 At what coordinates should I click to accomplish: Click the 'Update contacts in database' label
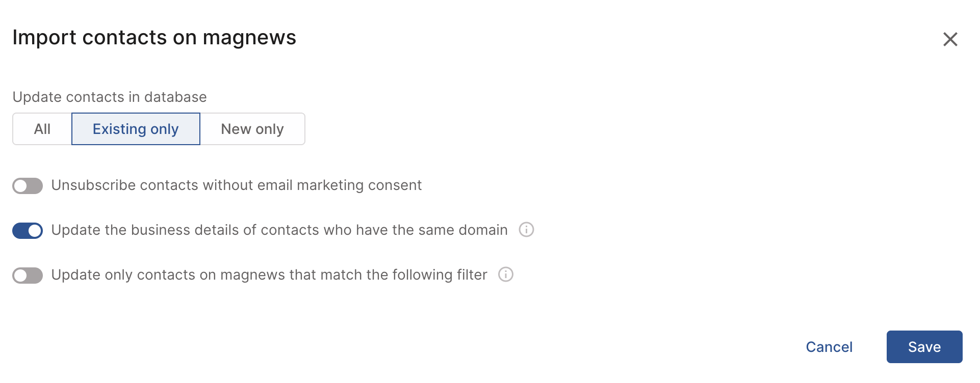click(110, 97)
